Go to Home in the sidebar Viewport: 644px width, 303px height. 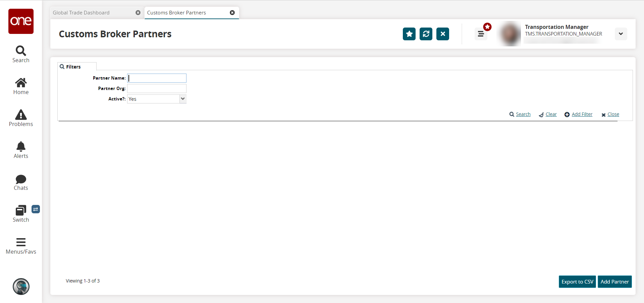[x=21, y=86]
